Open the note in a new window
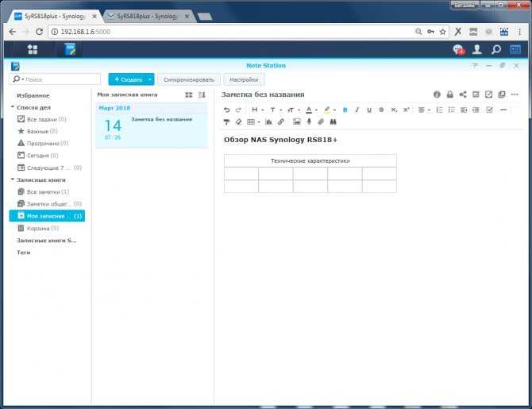The width and height of the screenshot is (532, 409). 502,95
